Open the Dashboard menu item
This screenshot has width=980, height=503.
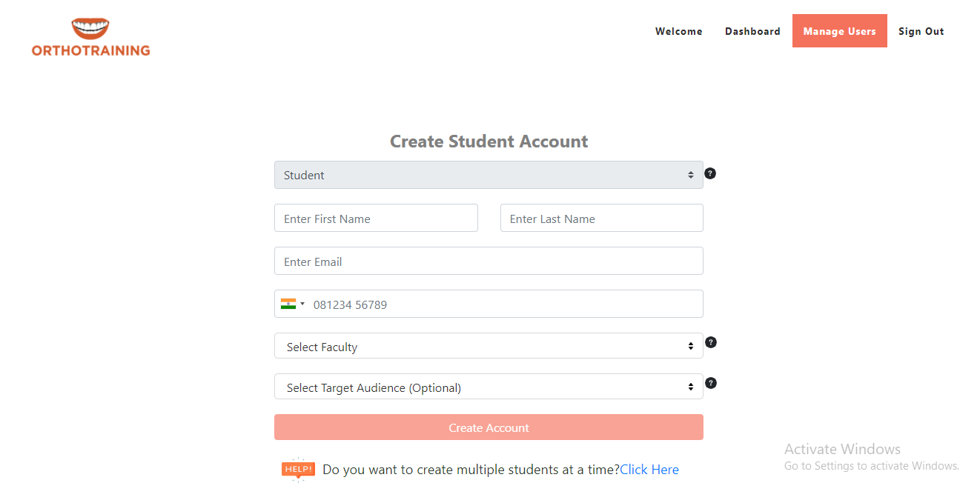tap(752, 31)
